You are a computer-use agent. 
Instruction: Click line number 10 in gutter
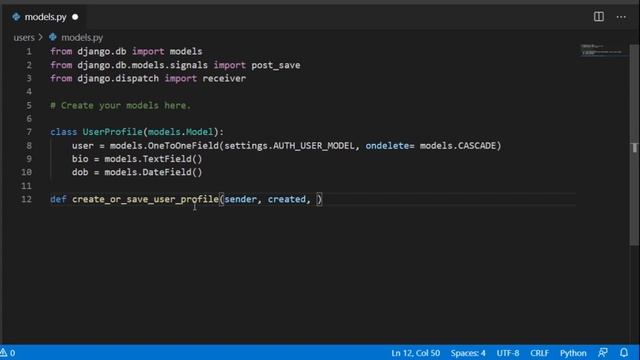[x=27, y=172]
